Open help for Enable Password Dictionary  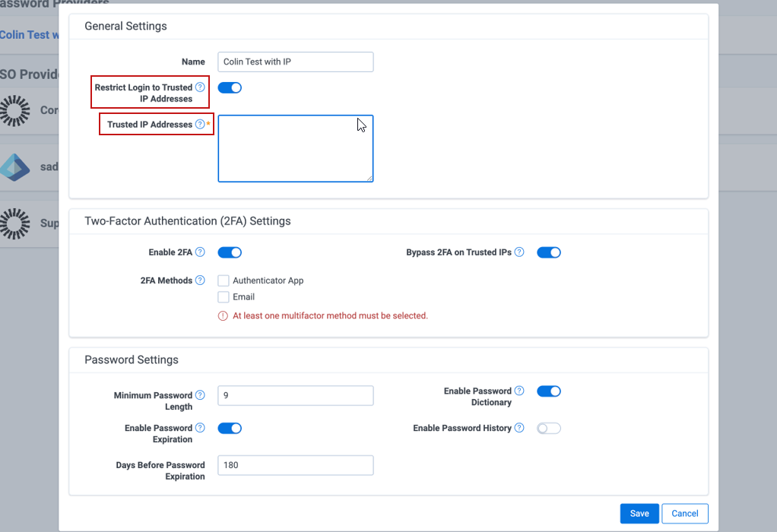click(519, 391)
